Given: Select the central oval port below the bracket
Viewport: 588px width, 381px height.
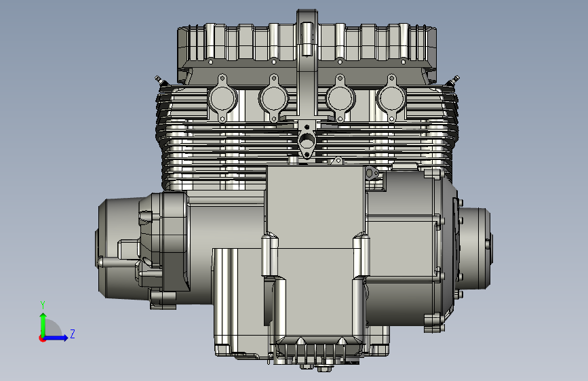Looking at the screenshot, I should (x=307, y=140).
